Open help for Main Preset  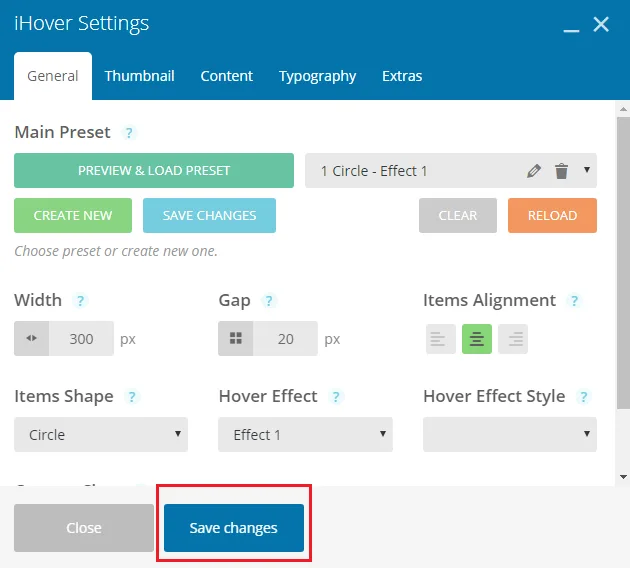[129, 133]
